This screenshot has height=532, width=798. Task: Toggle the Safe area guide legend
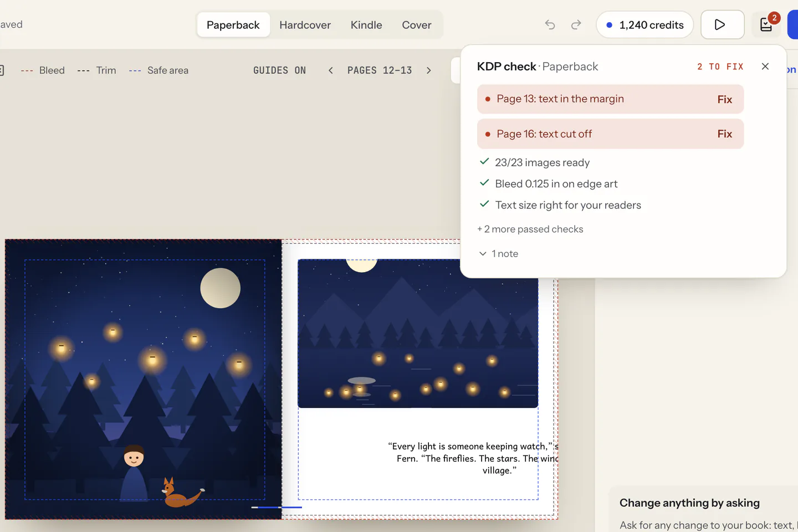158,70
